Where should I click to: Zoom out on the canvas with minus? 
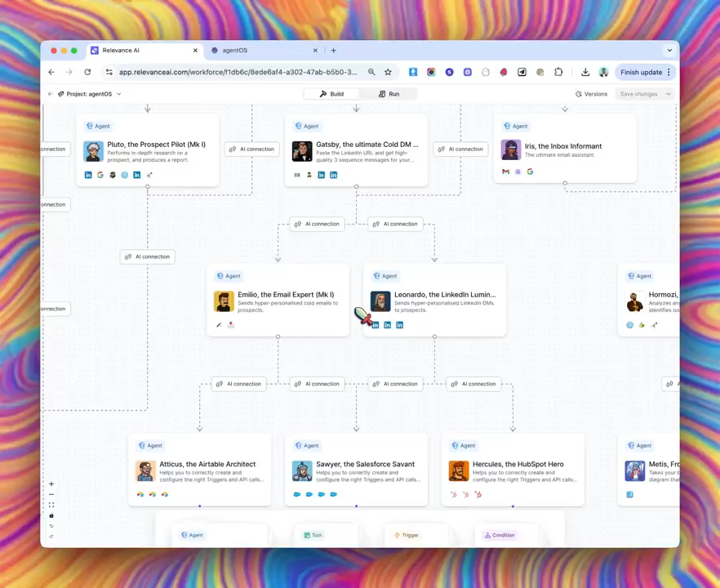[51, 494]
